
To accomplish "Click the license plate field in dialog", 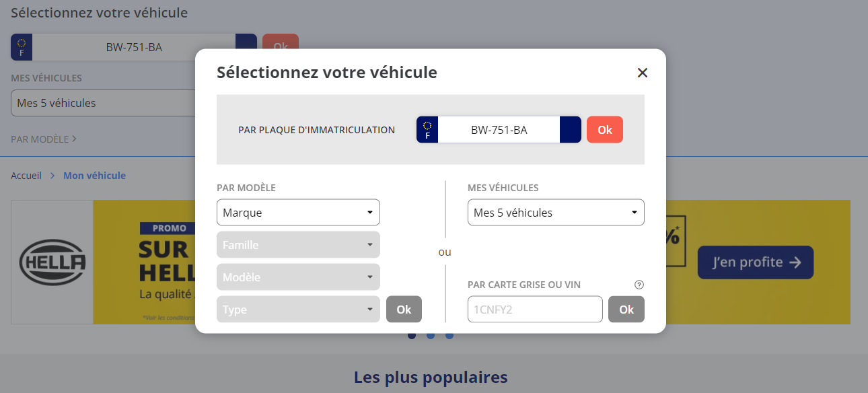I will point(499,130).
